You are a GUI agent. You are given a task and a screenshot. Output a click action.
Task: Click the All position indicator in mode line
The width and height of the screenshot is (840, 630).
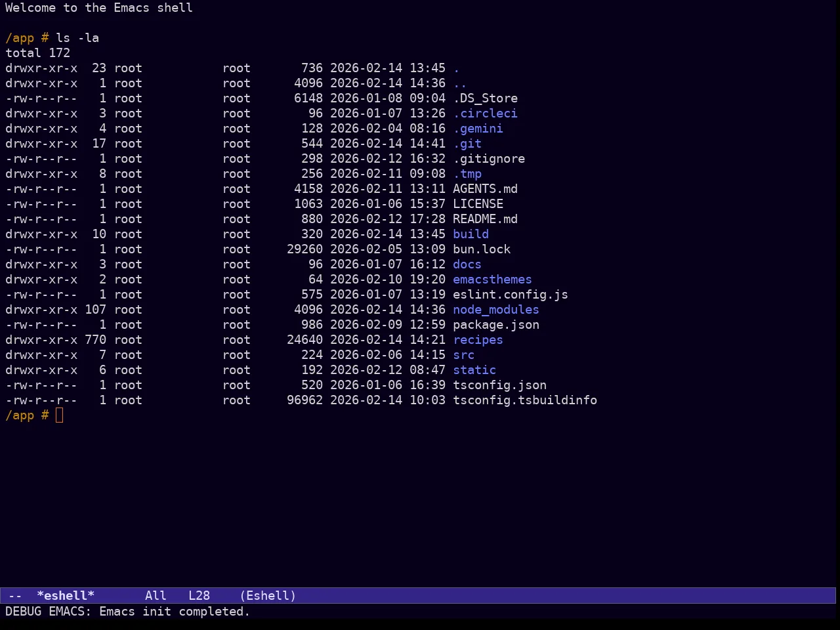(x=156, y=596)
